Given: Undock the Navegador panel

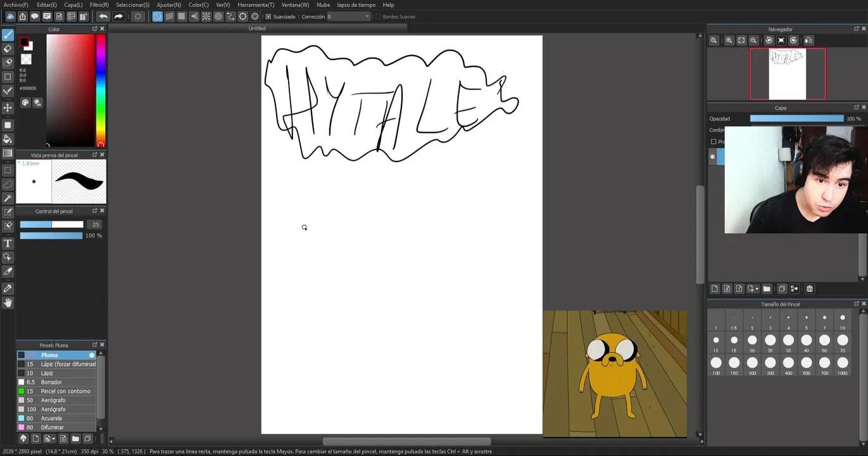Looking at the screenshot, I should pos(857,28).
